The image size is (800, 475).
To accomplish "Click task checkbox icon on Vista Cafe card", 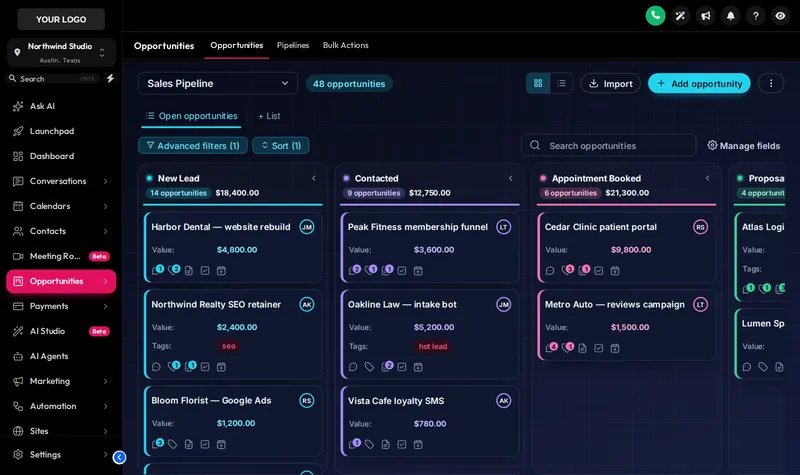I will [x=402, y=444].
